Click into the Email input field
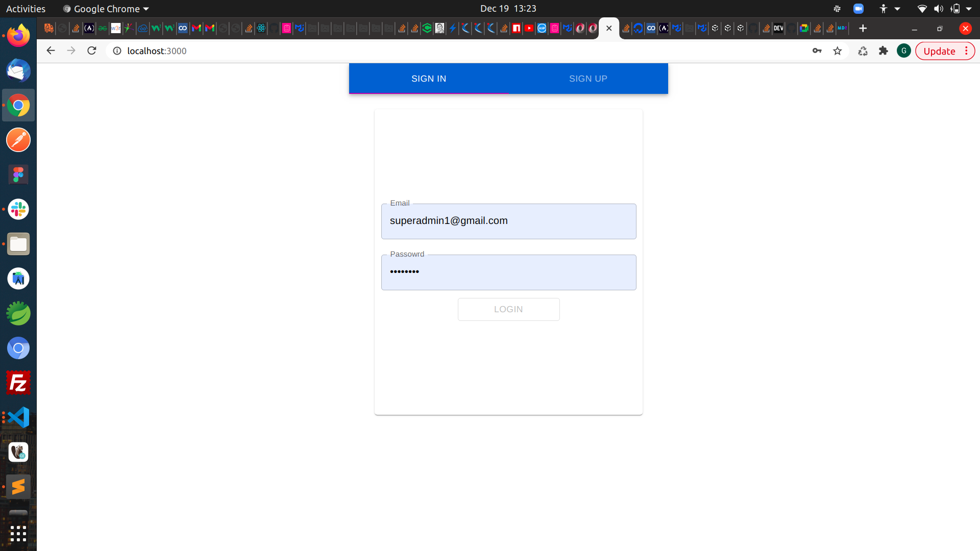Image resolution: width=980 pixels, height=551 pixels. click(x=508, y=221)
